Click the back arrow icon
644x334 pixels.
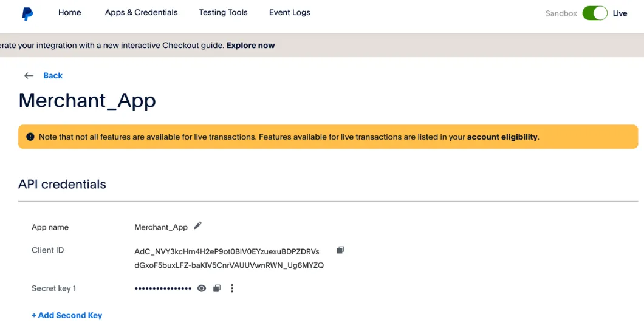pos(29,75)
